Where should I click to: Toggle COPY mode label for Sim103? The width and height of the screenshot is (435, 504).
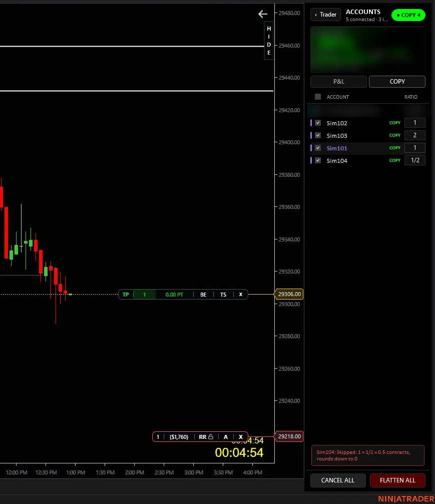(395, 135)
